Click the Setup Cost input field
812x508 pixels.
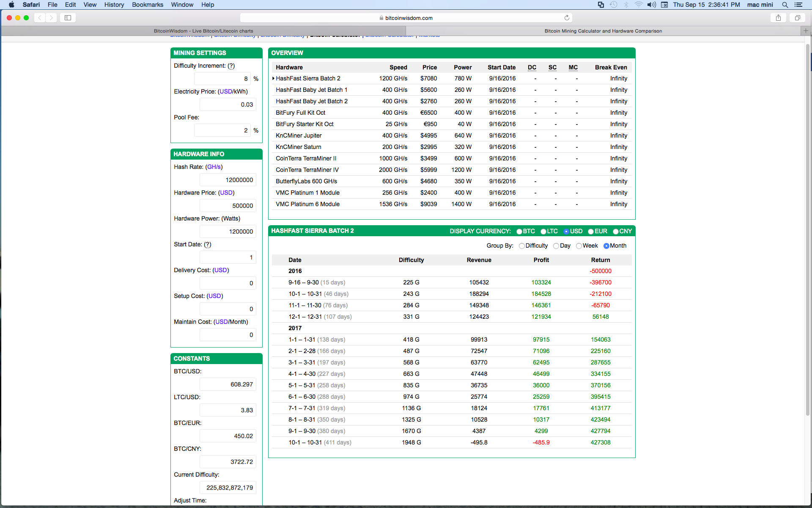pyautogui.click(x=228, y=309)
